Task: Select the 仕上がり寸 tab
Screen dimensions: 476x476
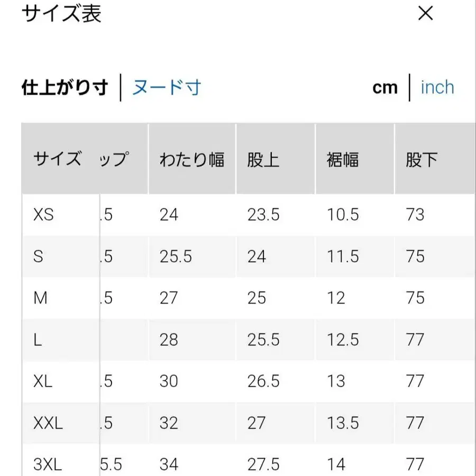Action: pyautogui.click(x=65, y=87)
